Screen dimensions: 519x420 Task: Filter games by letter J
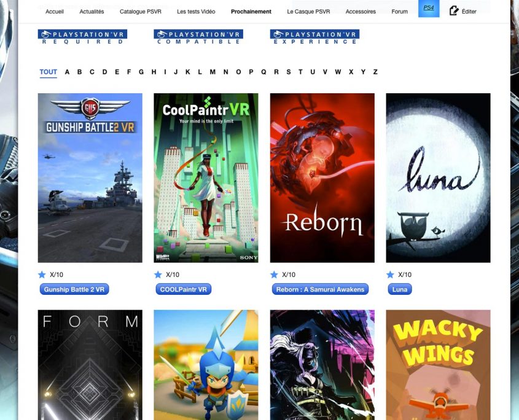176,72
